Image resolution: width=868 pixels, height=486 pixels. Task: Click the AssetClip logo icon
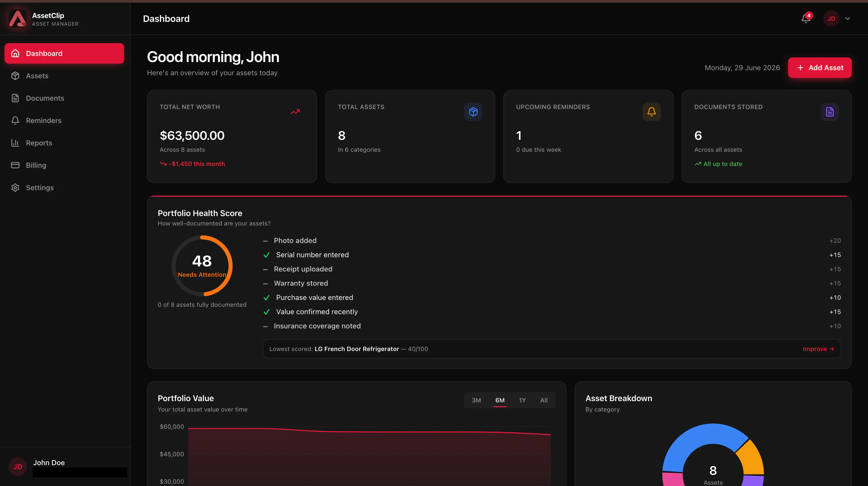18,19
